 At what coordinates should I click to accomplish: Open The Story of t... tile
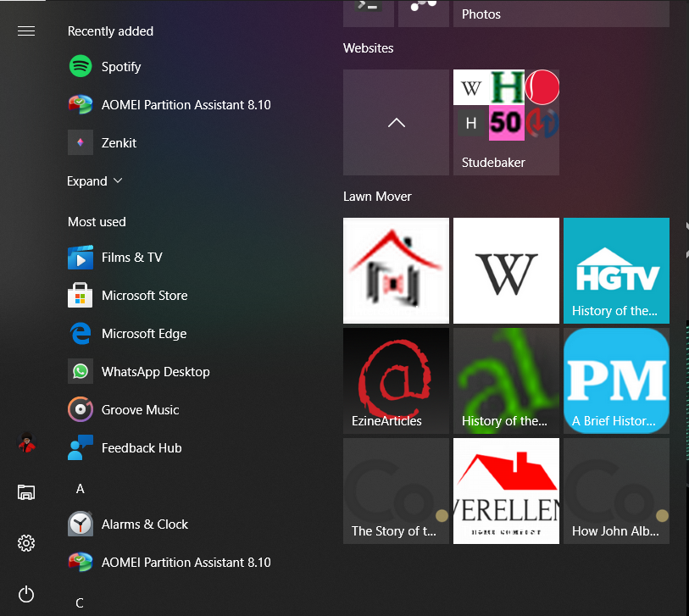[396, 491]
